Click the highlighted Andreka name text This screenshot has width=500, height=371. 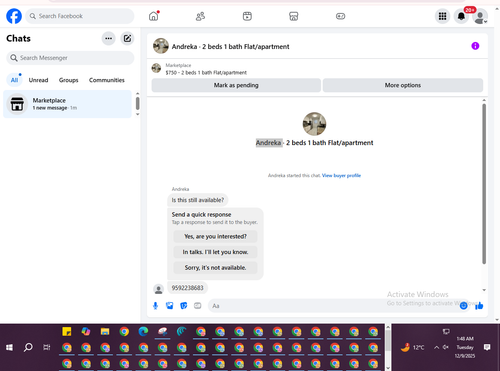269,143
